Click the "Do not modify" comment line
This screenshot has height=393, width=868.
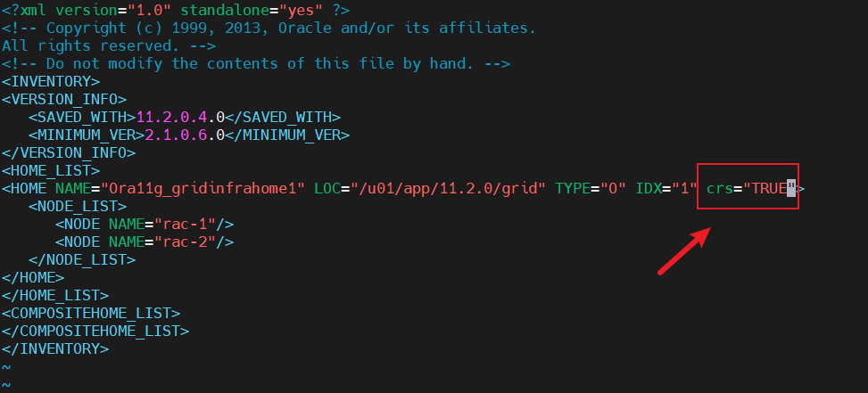(256, 63)
